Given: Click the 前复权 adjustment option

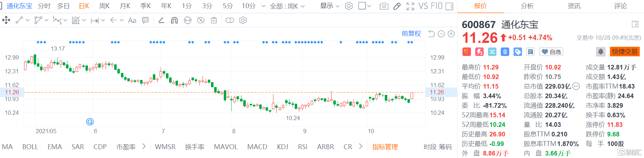Looking at the screenshot, I should 411,34.
